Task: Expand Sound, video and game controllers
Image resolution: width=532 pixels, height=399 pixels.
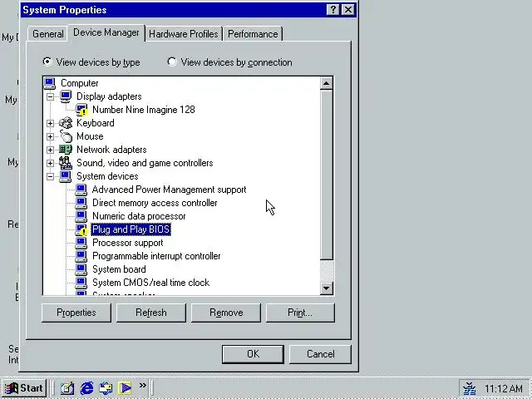Action: pyautogui.click(x=50, y=163)
